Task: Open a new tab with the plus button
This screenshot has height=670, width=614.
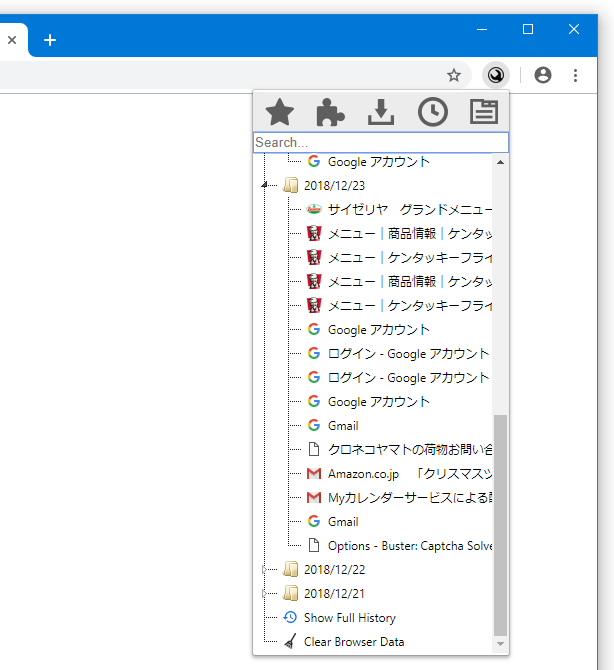Action: coord(50,40)
